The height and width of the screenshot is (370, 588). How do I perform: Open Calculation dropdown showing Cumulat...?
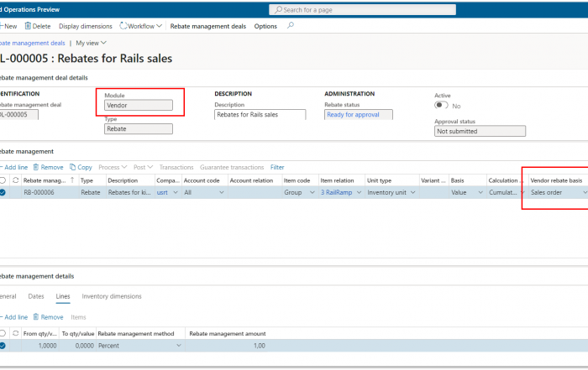click(x=522, y=192)
